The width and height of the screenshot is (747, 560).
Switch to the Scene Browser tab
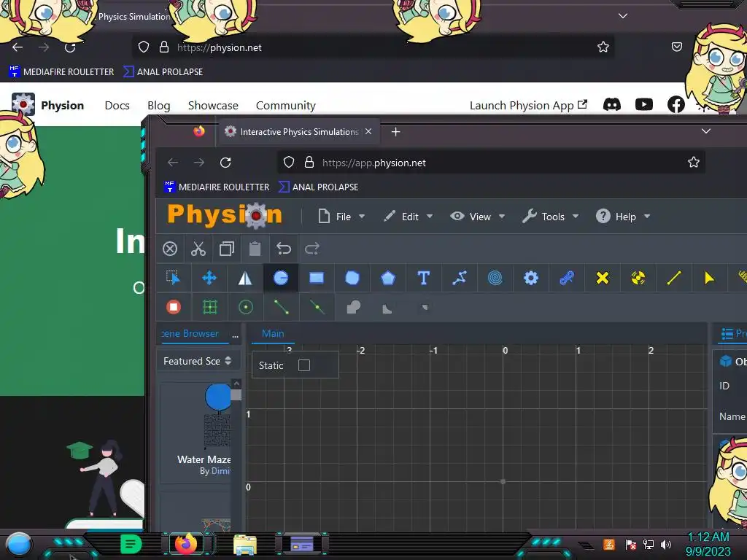pyautogui.click(x=190, y=334)
